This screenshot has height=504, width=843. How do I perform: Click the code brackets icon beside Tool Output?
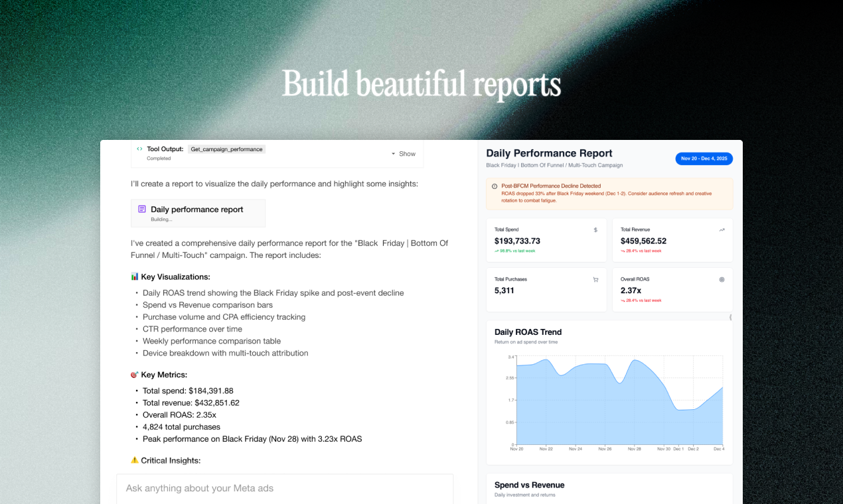point(139,149)
